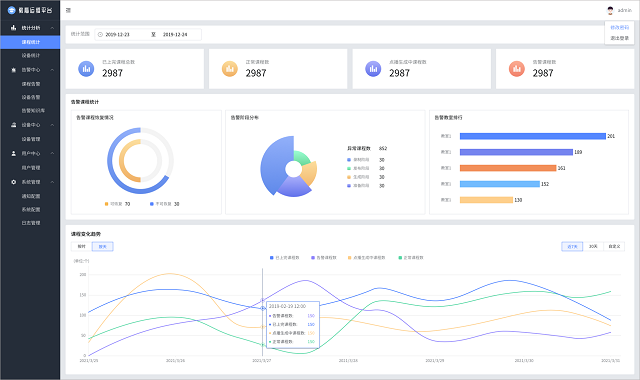Screen dimensions: 640x380
Task: Click the blue bar-chart icon on first card
Action: coord(86,69)
